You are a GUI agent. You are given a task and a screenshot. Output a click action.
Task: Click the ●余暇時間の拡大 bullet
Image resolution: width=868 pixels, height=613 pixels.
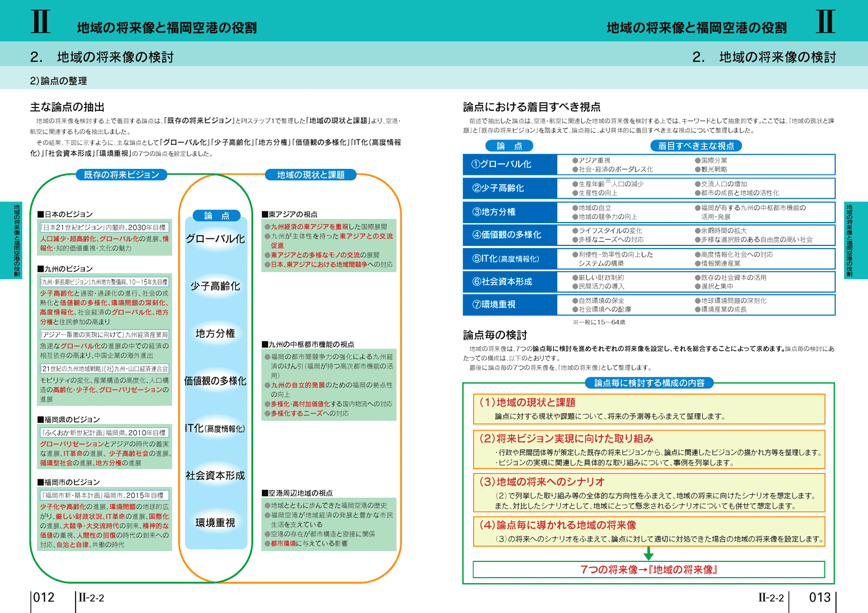click(721, 231)
